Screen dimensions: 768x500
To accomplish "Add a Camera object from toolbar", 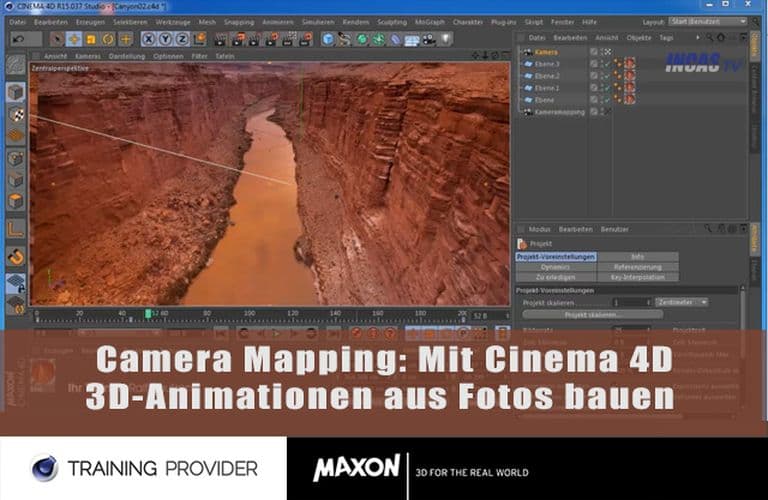I will click(x=429, y=39).
